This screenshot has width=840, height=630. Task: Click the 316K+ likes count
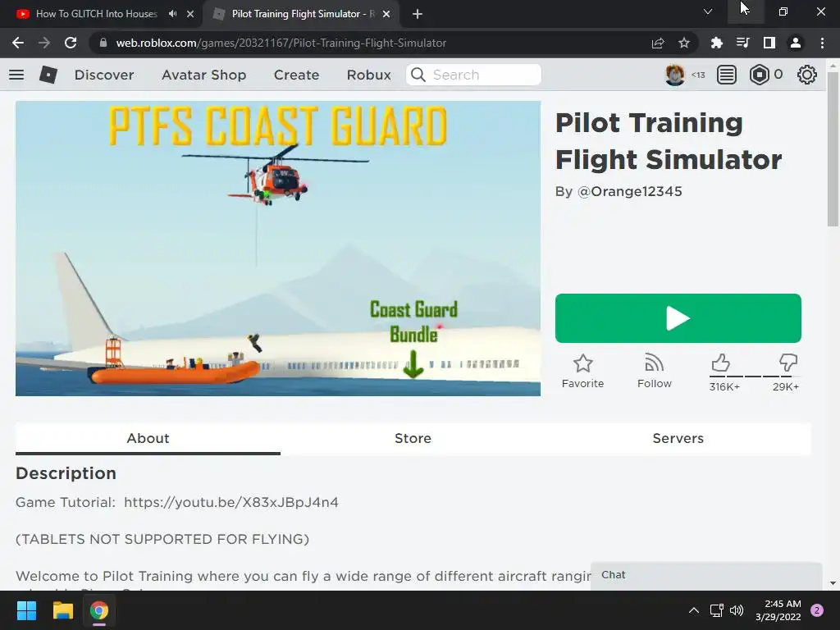point(724,387)
